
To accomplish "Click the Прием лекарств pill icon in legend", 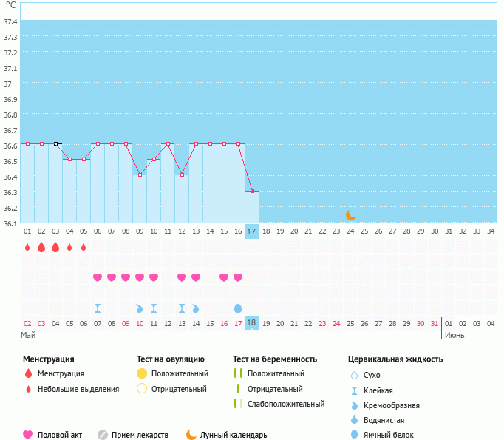I will pos(103,435).
